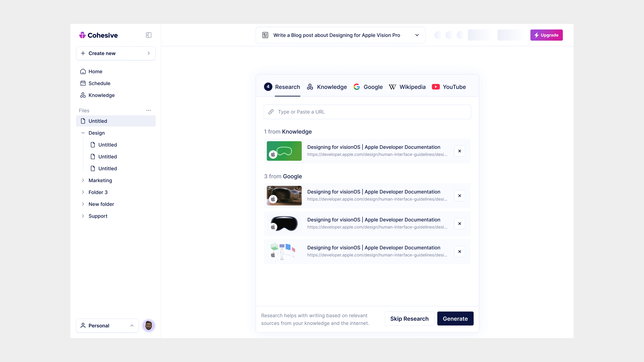Expand the Marketing folder
Image resolution: width=644 pixels, height=362 pixels.
83,180
